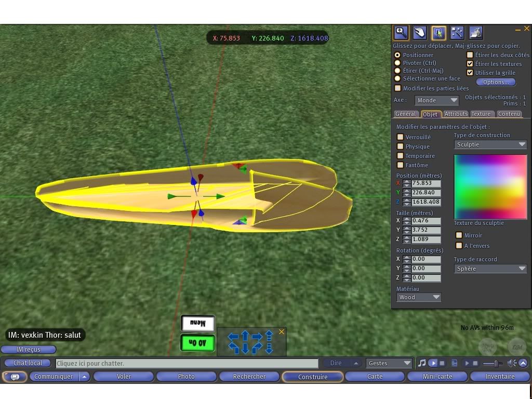Select the magic wand Create tool
The height and width of the screenshot is (399, 532).
coord(457,33)
